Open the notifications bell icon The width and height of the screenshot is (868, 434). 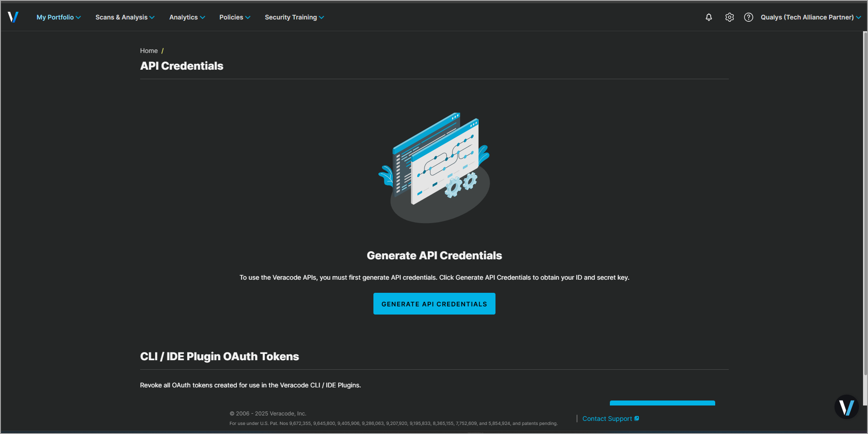point(709,17)
